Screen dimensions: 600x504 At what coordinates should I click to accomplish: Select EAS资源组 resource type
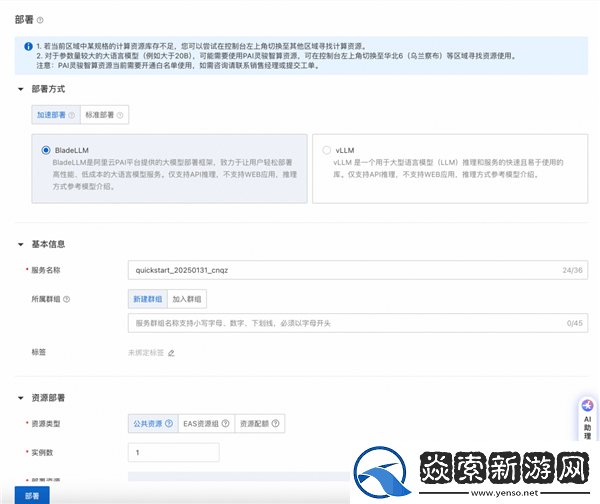coord(206,424)
